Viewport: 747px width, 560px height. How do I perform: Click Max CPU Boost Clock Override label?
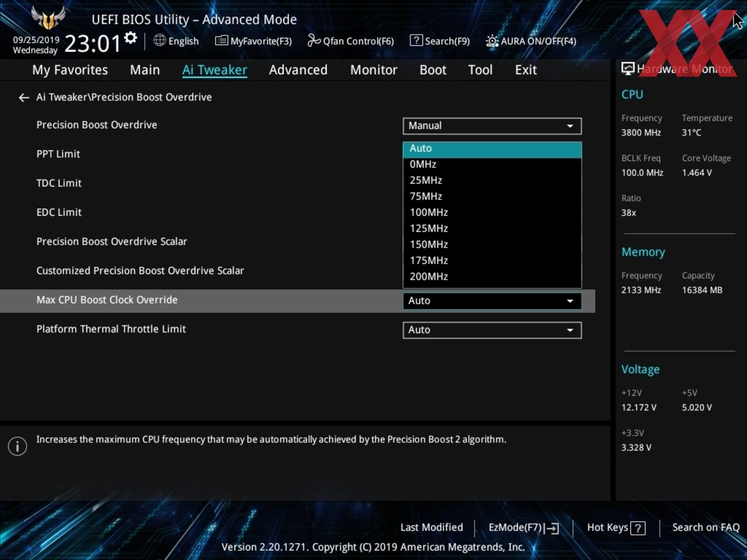(x=107, y=300)
